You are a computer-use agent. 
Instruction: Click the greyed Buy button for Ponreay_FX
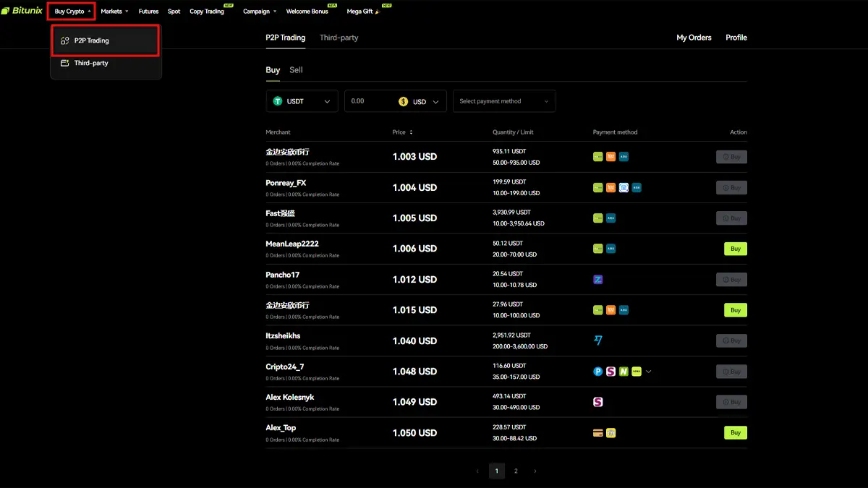731,187
